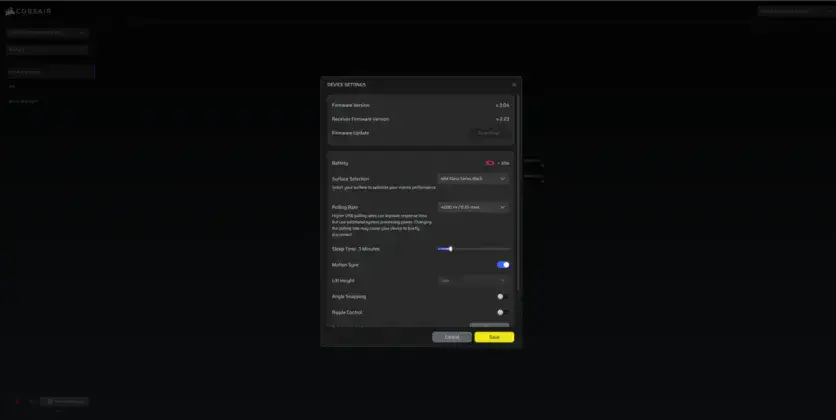Click the red battery level icon
This screenshot has width=836, height=420.
click(489, 163)
